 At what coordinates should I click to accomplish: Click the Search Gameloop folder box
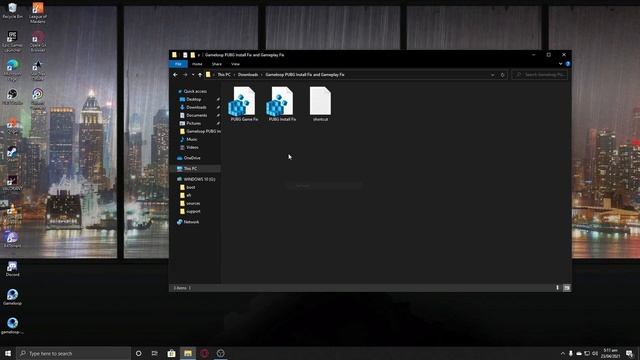click(x=540, y=75)
